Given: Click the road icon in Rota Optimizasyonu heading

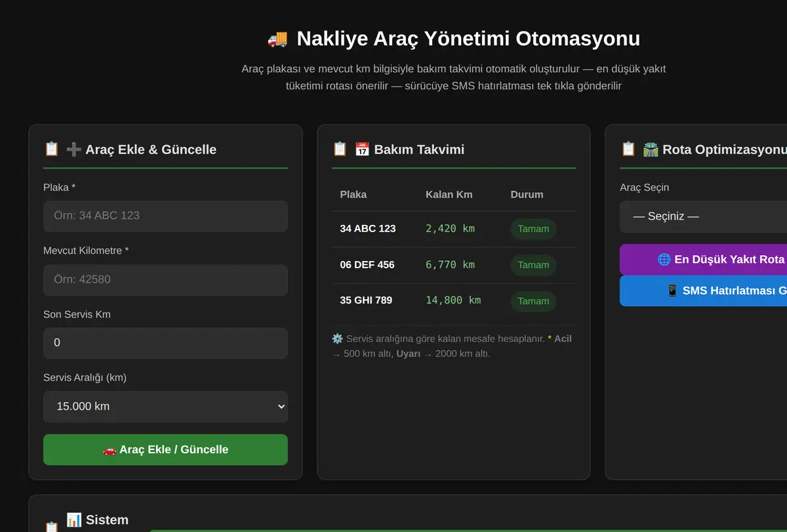Looking at the screenshot, I should pyautogui.click(x=651, y=150).
